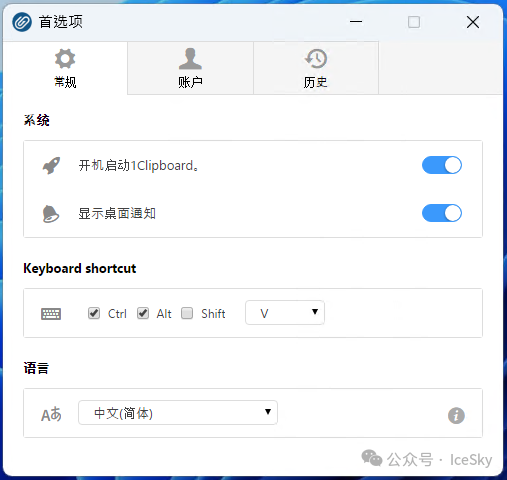Switch to the 历史 tab
Viewport: 507px width, 480px height.
coord(316,68)
